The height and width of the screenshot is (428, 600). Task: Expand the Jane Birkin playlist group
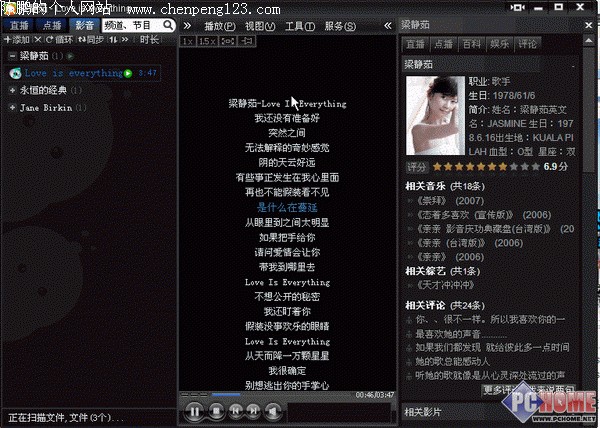point(10,107)
